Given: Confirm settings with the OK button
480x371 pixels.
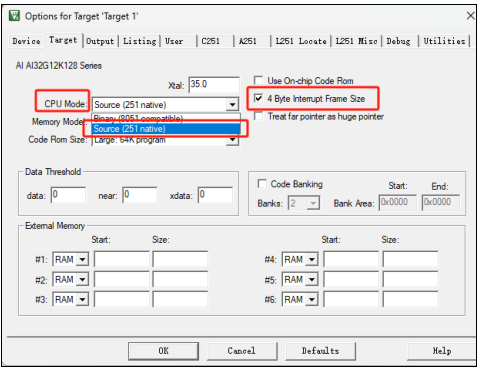Looking at the screenshot, I should pos(163,351).
